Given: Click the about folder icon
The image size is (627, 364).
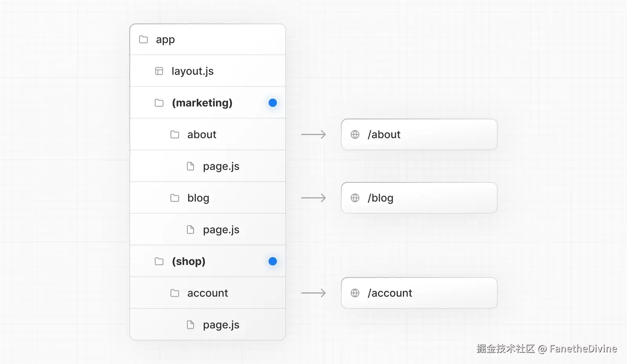Looking at the screenshot, I should (175, 135).
